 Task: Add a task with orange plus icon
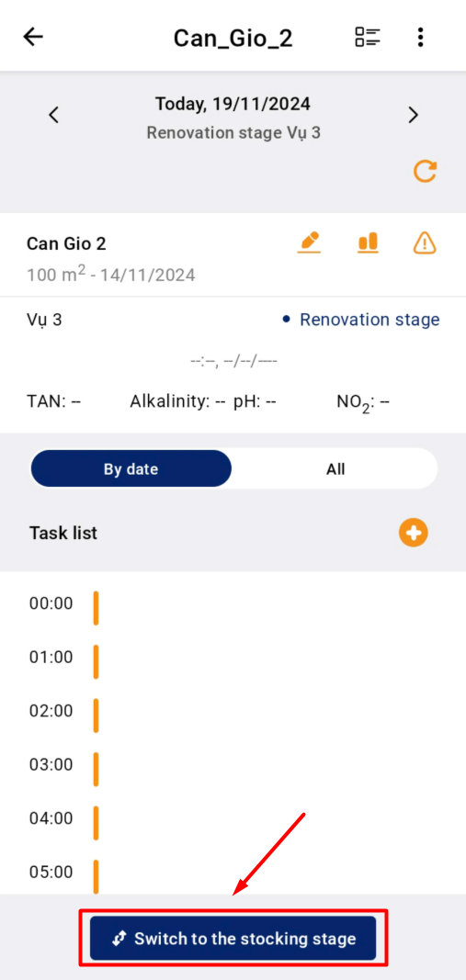coord(414,533)
